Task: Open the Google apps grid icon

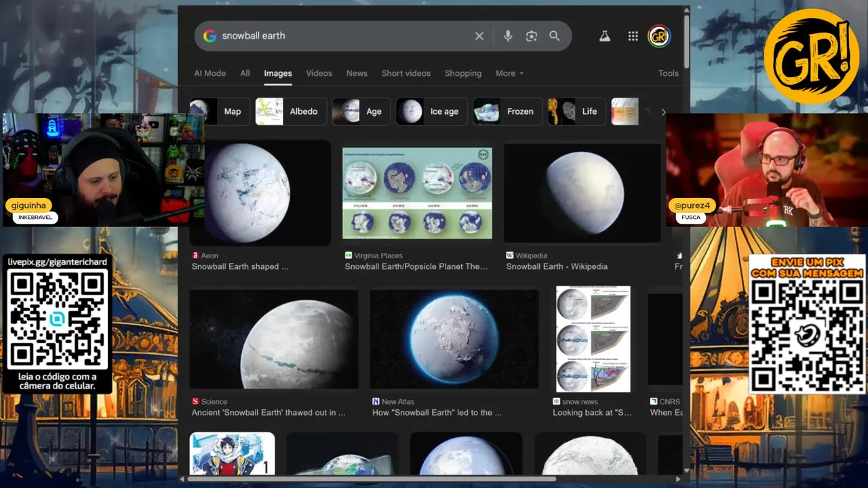Action: 633,36
